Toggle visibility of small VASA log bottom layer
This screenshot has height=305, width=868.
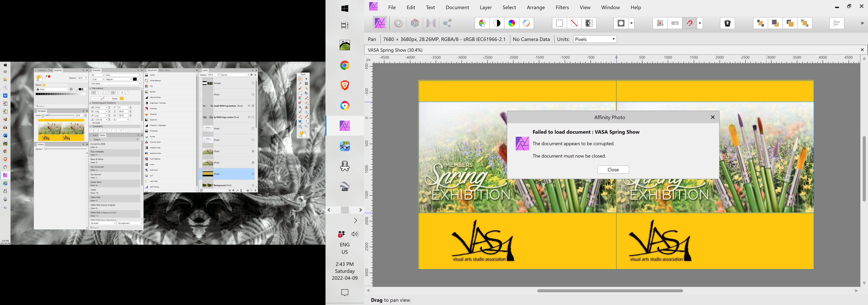click(x=253, y=106)
